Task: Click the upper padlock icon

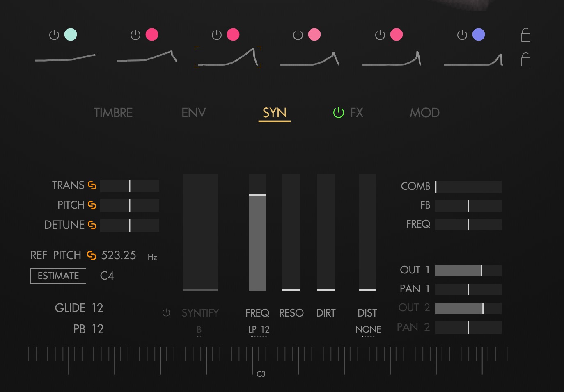Action: tap(525, 35)
